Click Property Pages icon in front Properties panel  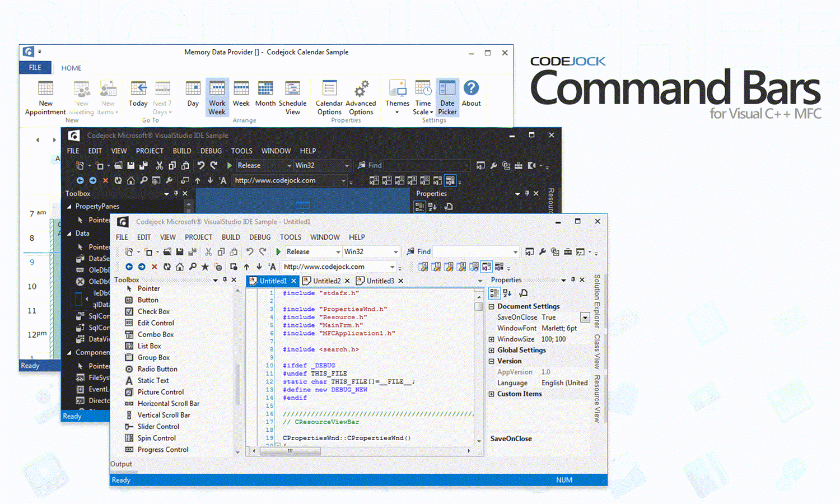point(523,293)
